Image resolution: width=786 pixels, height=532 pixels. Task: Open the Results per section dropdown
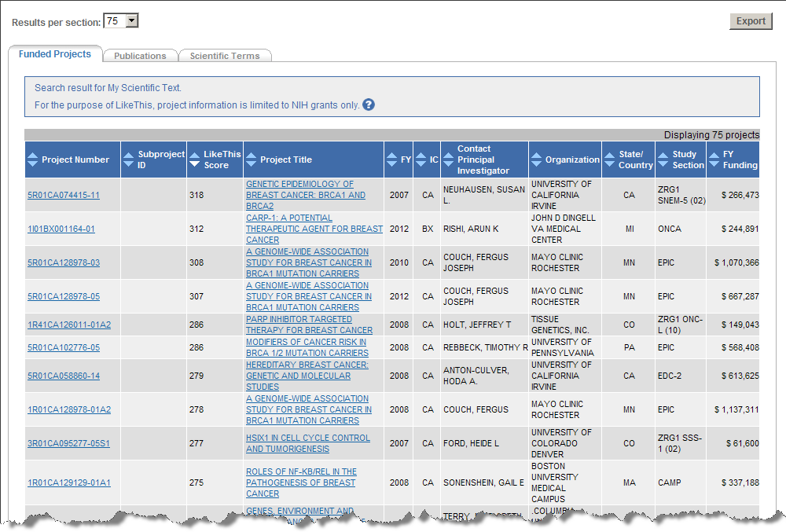click(x=121, y=21)
